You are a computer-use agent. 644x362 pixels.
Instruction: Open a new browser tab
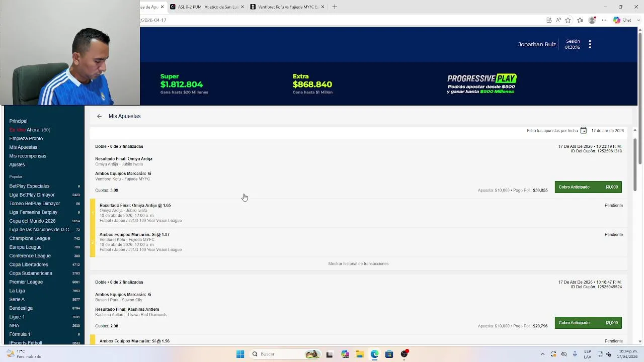coord(335,7)
